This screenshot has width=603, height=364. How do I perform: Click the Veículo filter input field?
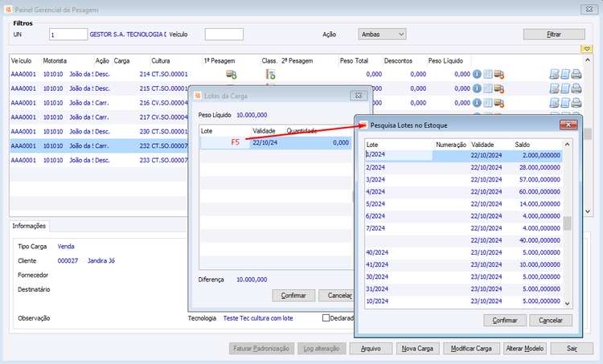click(x=224, y=35)
